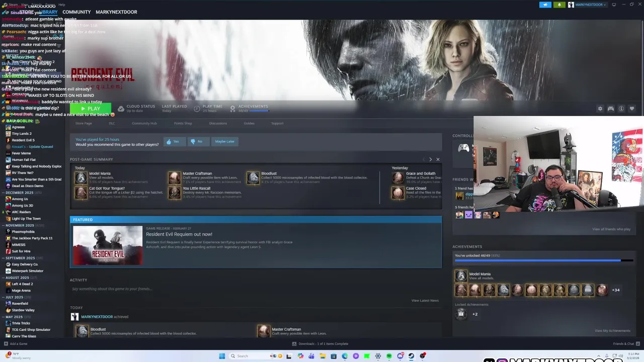
Task: Open You Little Rascal achievement icon
Action: pos(174,193)
